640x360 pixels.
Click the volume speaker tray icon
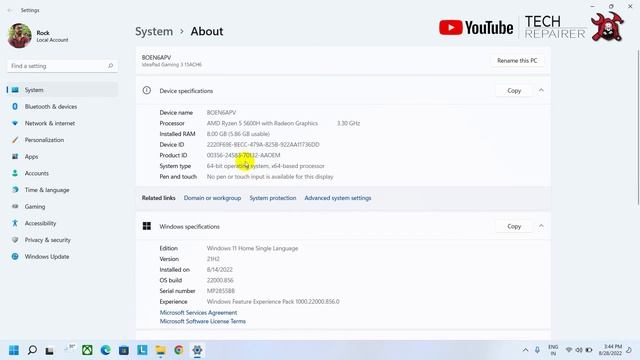tap(579, 350)
